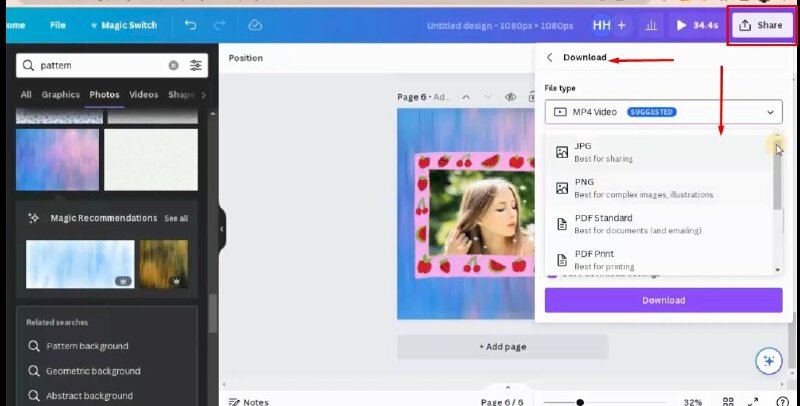The height and width of the screenshot is (406, 800).
Task: Move Page 6 up with arrow
Action: 466,97
